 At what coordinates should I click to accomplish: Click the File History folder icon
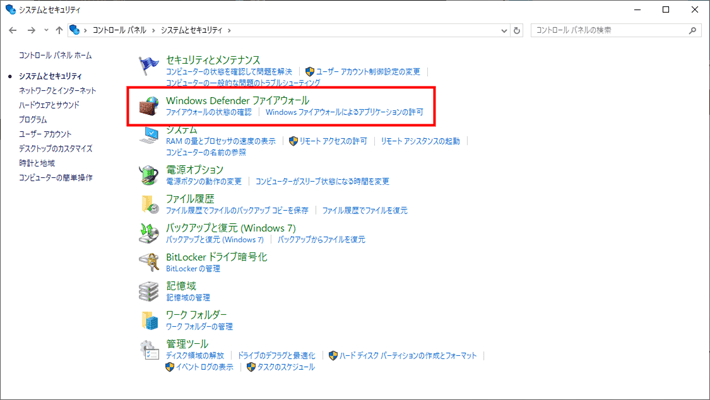[x=149, y=204]
